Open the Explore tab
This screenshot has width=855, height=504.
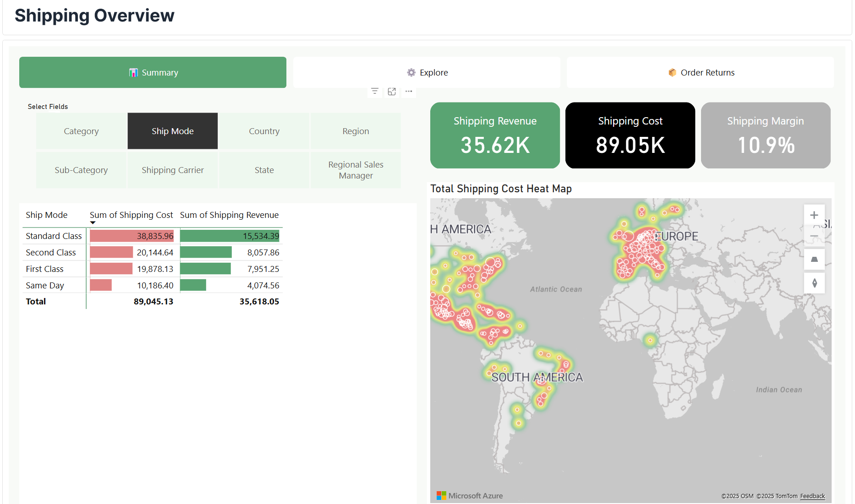(427, 72)
